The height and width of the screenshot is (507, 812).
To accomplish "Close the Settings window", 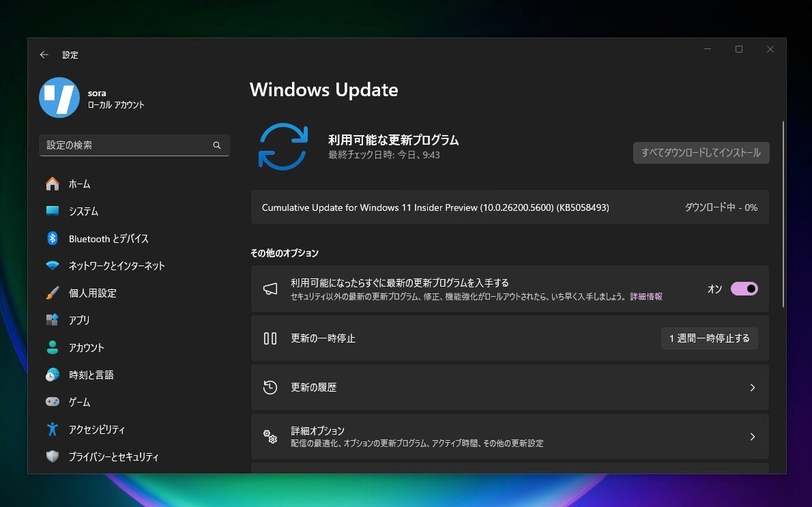I will tap(770, 49).
